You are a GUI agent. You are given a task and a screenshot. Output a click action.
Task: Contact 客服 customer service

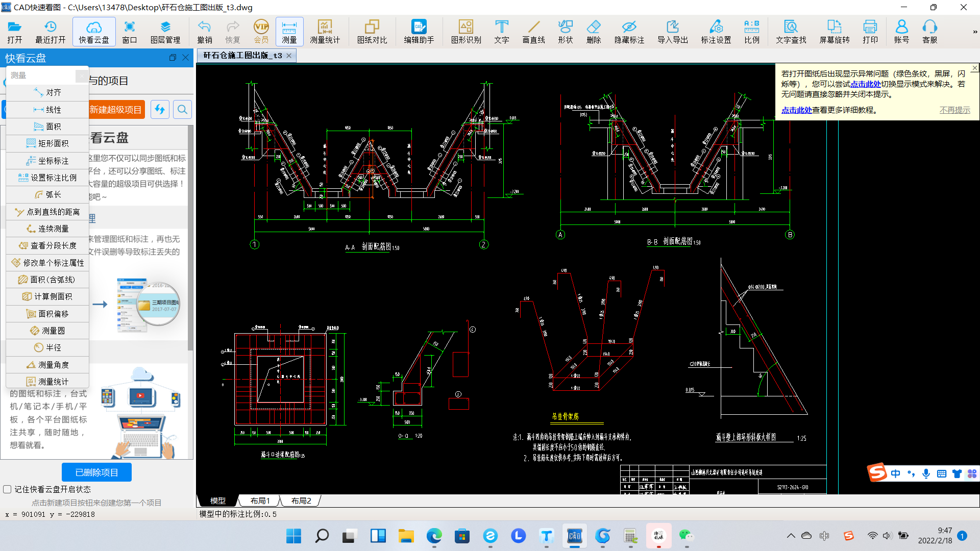coord(930,32)
